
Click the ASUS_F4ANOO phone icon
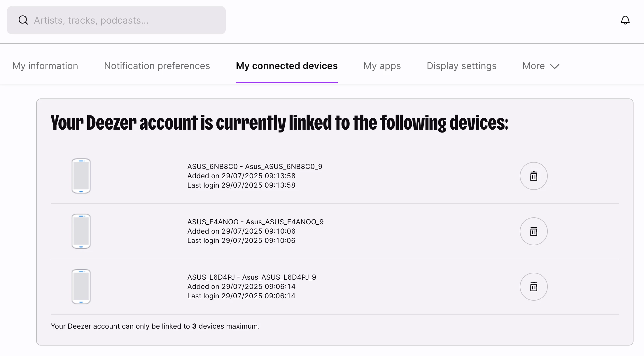point(81,231)
